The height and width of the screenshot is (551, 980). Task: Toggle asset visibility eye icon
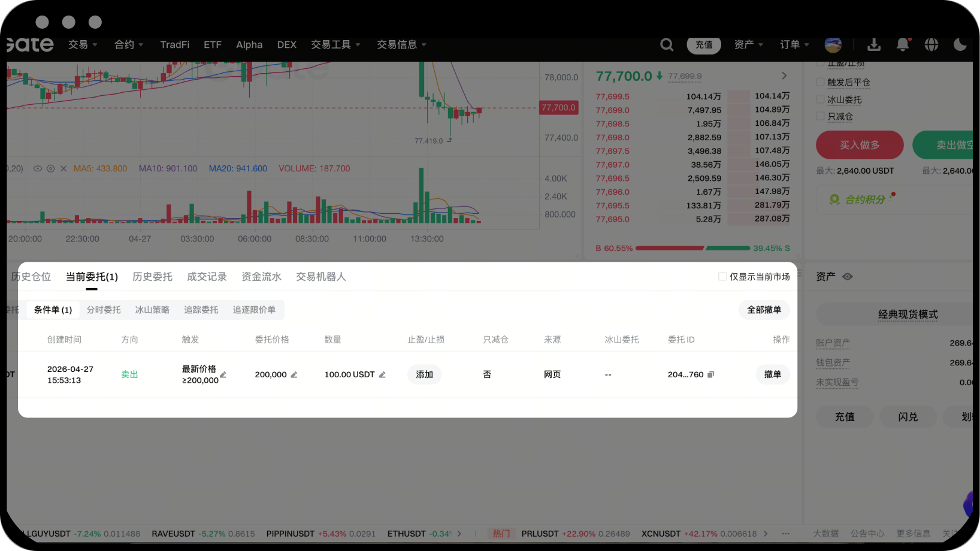click(848, 277)
